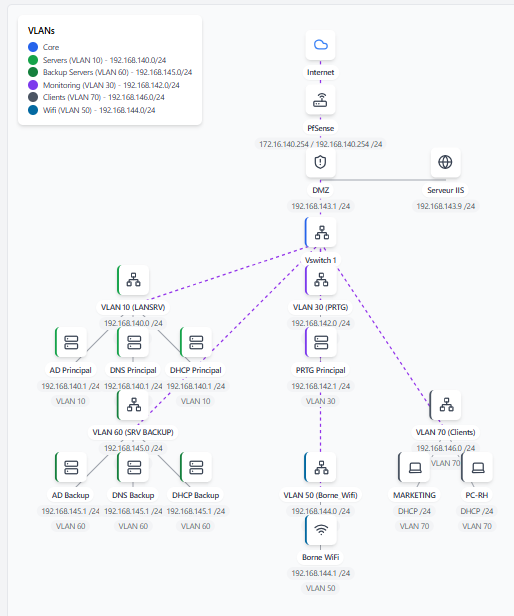Click the Servers (VLAN 10) legend entry text
The image size is (514, 616).
[104, 60]
